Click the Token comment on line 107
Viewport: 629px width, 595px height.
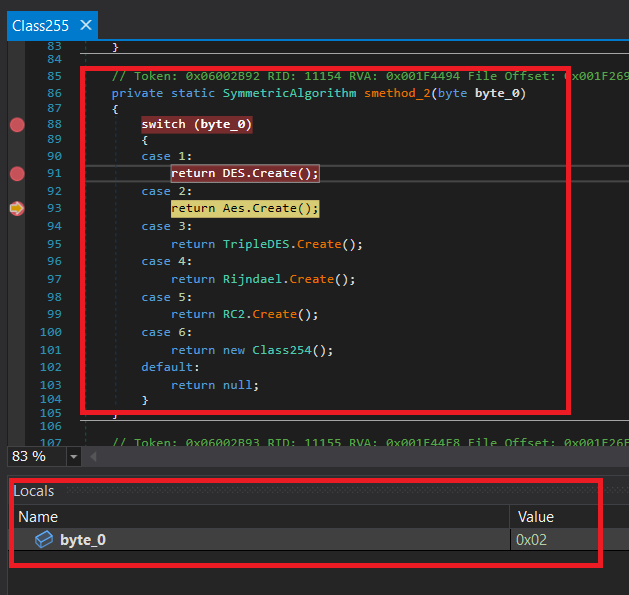click(x=370, y=443)
